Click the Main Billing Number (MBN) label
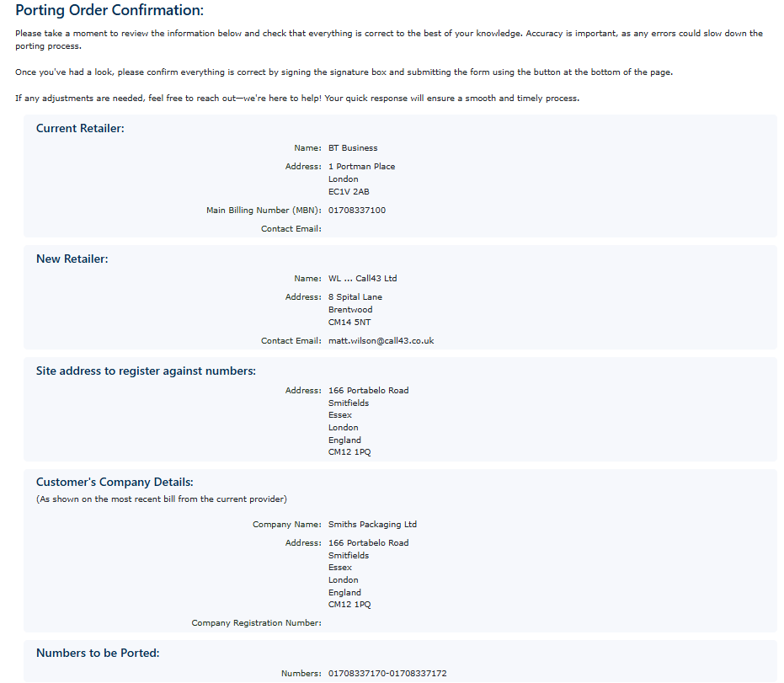The width and height of the screenshot is (784, 683). click(x=264, y=211)
